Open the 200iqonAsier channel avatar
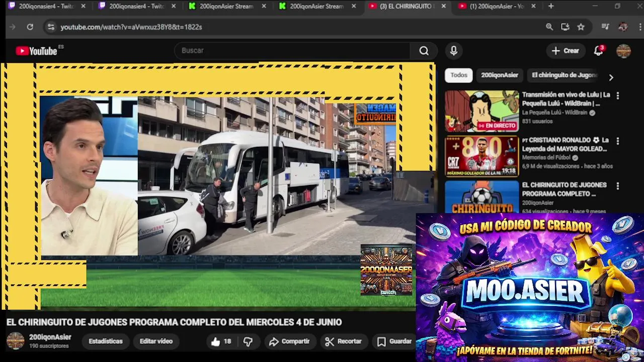 point(15,341)
